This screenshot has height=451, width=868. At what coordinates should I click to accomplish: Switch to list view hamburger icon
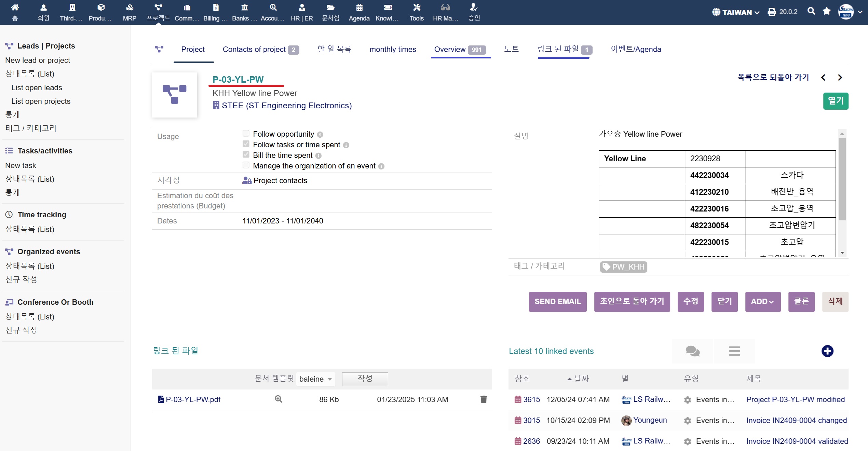click(x=734, y=351)
